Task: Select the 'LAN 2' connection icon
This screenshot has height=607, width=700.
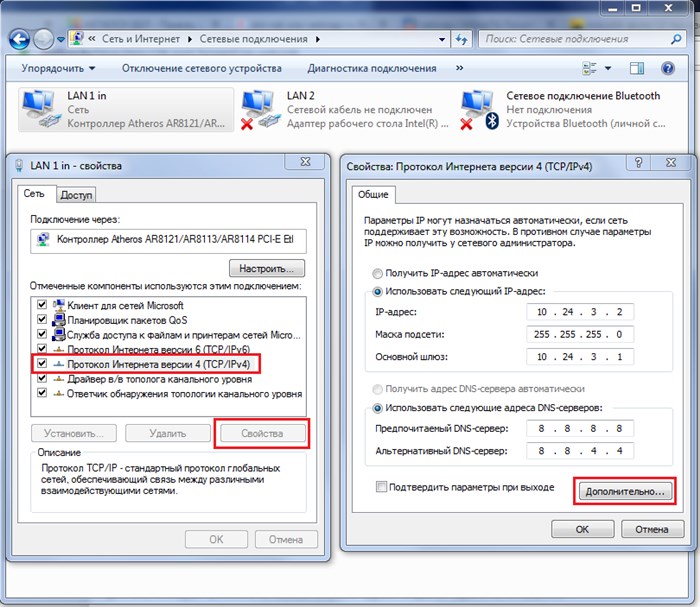Action: (260, 109)
